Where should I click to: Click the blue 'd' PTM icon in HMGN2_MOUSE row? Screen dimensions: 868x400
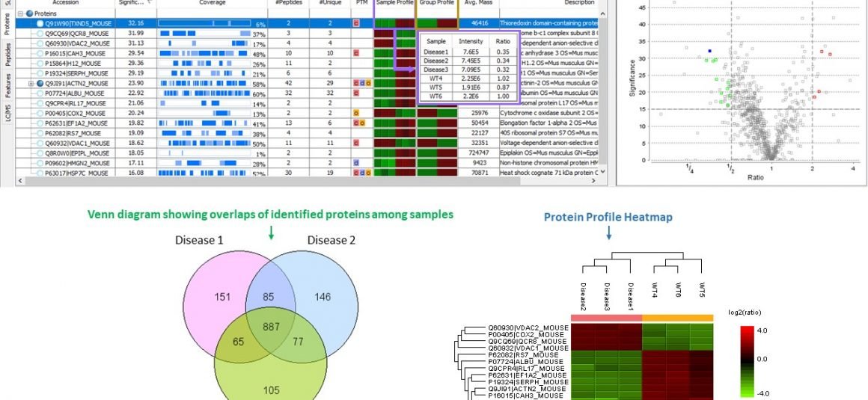click(356, 163)
